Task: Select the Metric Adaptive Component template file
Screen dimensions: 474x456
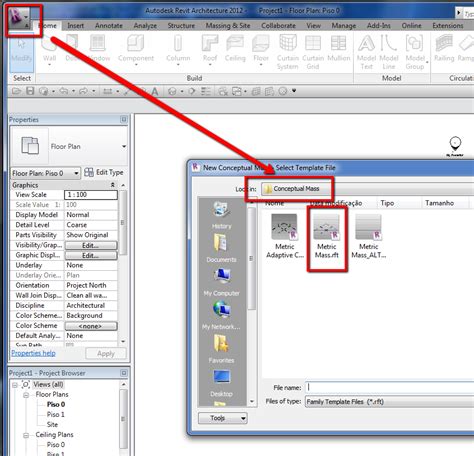Action: [285, 237]
